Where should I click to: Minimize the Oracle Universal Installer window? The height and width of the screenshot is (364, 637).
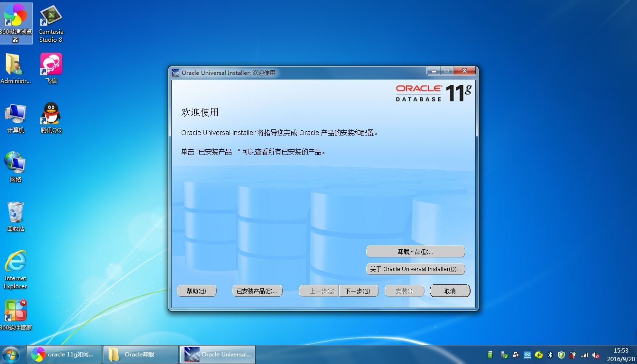pyautogui.click(x=434, y=71)
